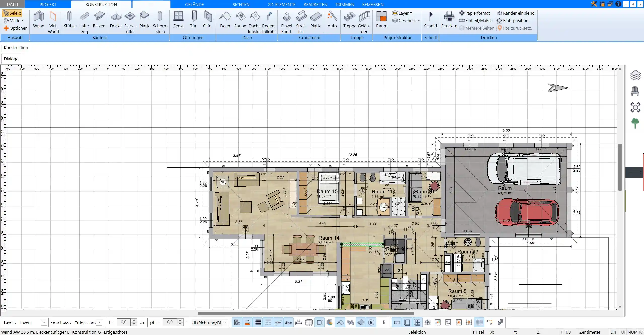Decrease the phi angle stepper
Screen dimensions: 644x335
tap(180, 324)
